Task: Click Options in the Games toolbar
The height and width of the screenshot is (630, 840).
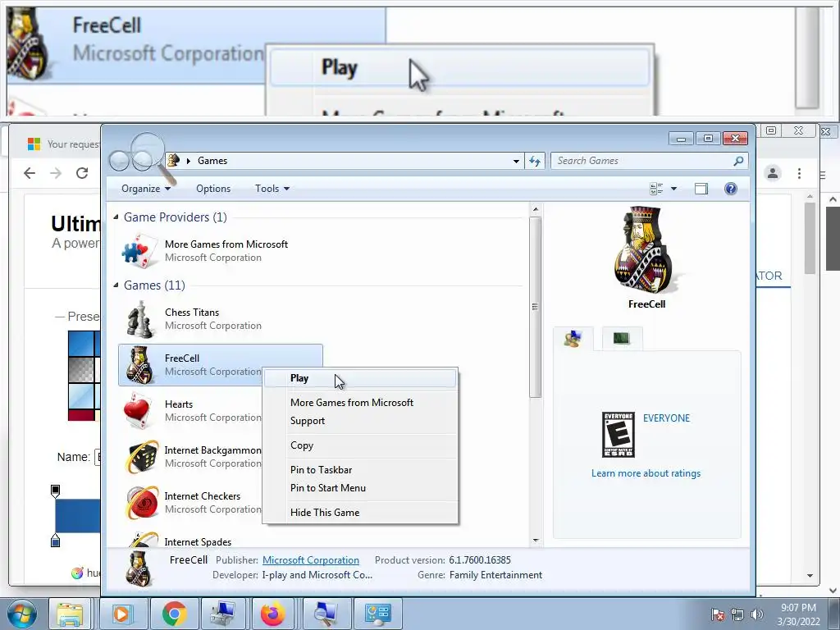Action: click(x=213, y=189)
